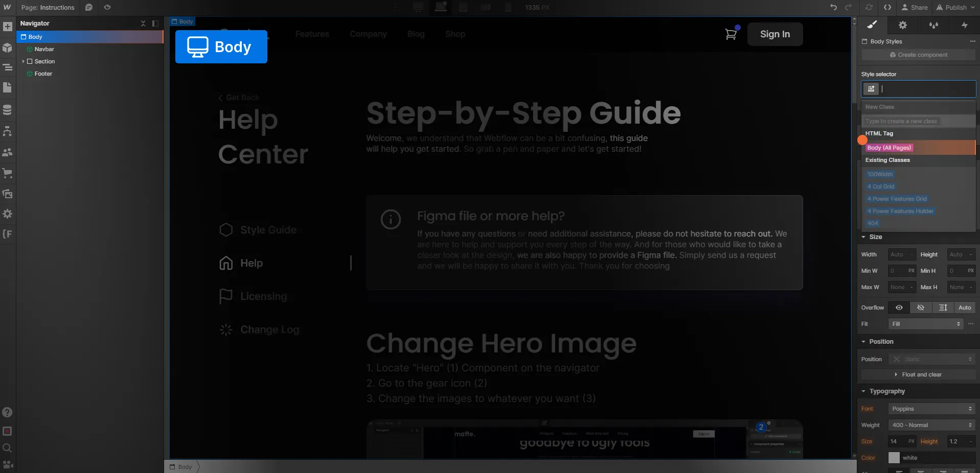The height and width of the screenshot is (473, 980).
Task: Set overflow to visible
Action: (899, 308)
